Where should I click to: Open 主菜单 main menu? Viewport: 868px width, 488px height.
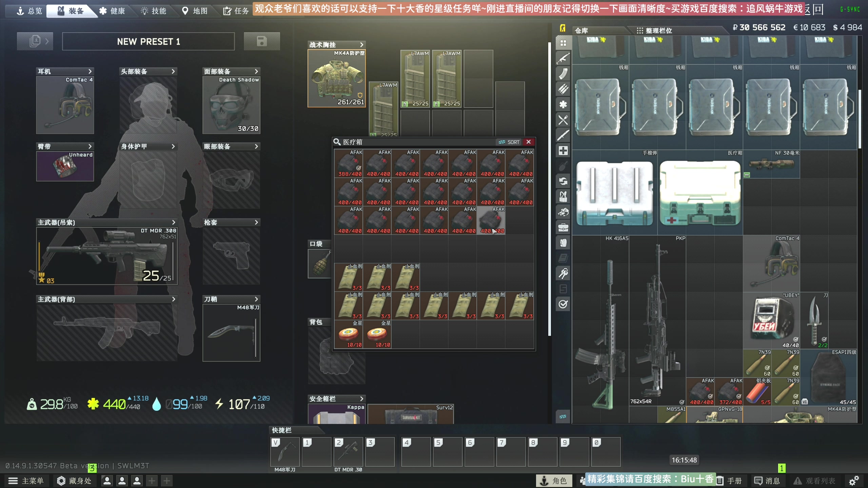[26, 481]
